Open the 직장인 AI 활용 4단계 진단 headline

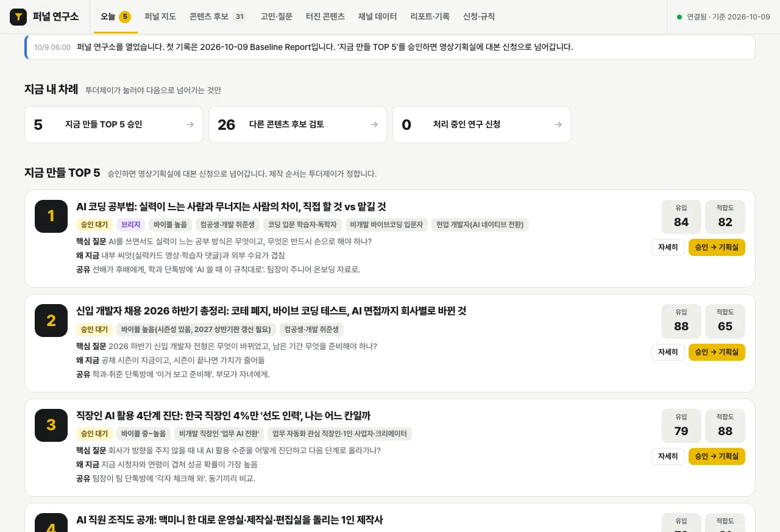tap(223, 416)
